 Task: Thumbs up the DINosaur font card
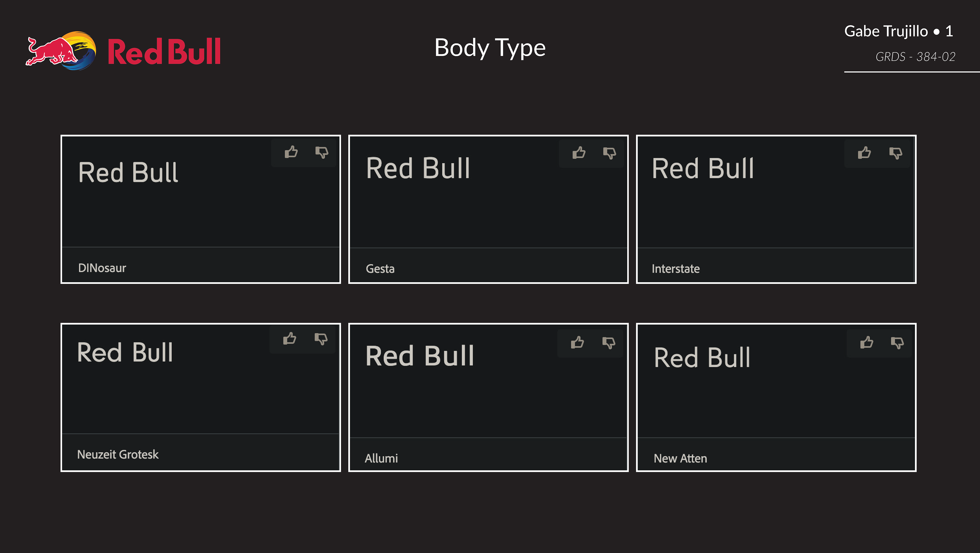pyautogui.click(x=291, y=152)
